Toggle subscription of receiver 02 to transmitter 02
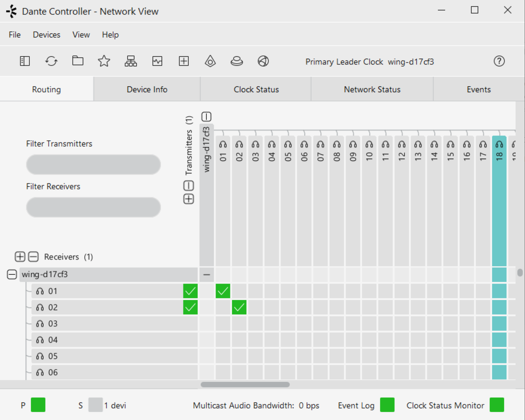This screenshot has height=420, width=525. pos(239,307)
